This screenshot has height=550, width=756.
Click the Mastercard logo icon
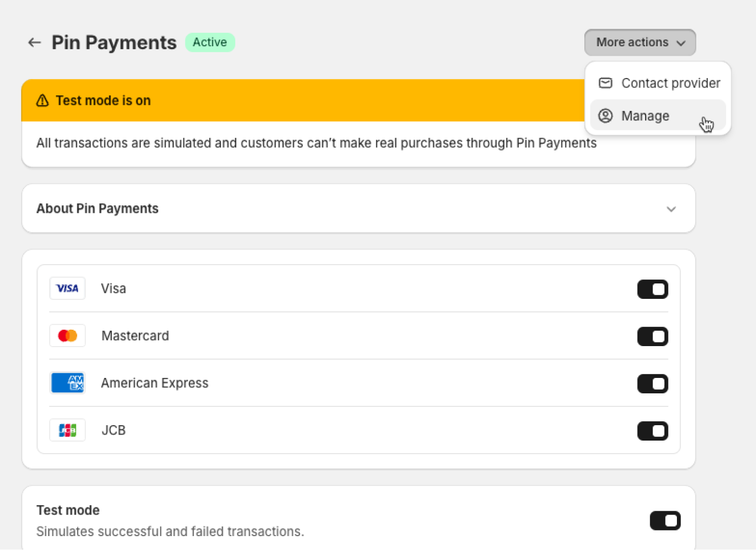tap(68, 336)
